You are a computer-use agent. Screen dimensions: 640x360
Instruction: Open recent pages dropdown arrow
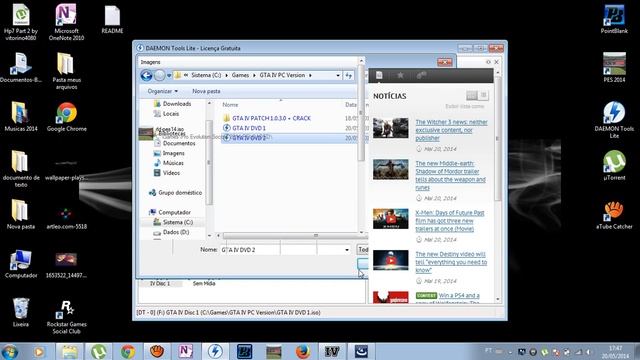[x=169, y=76]
